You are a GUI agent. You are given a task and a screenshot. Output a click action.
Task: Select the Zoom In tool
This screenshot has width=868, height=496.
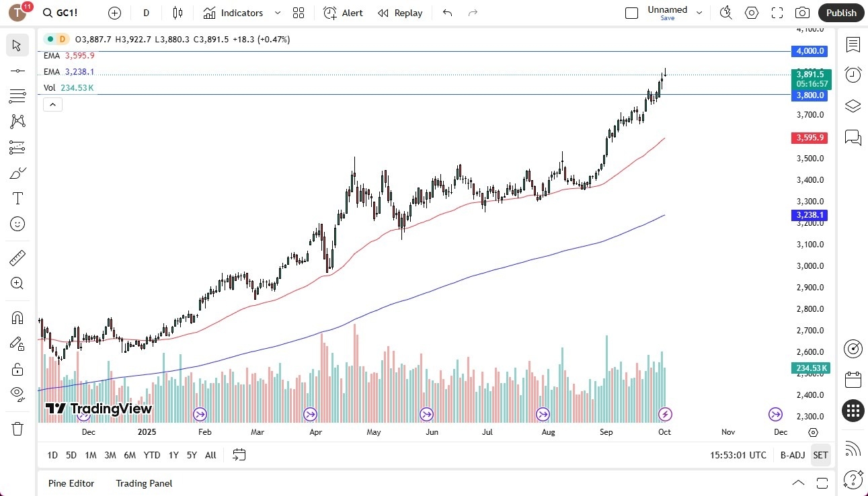tap(17, 283)
